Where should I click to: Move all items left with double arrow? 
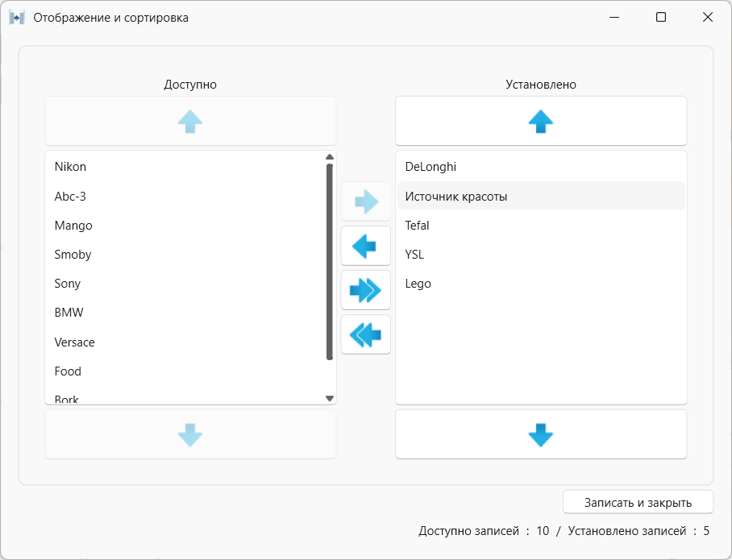365,334
